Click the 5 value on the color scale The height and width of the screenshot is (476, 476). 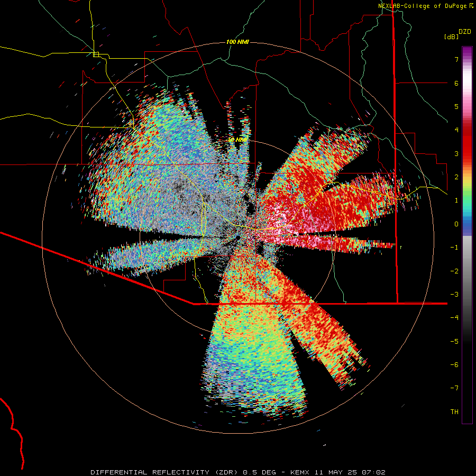pos(456,106)
